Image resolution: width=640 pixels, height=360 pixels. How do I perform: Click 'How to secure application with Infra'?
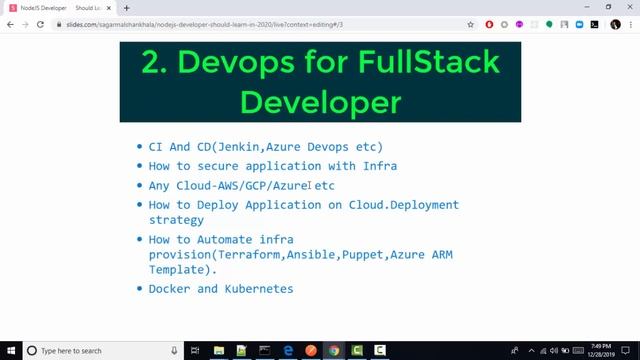click(273, 166)
